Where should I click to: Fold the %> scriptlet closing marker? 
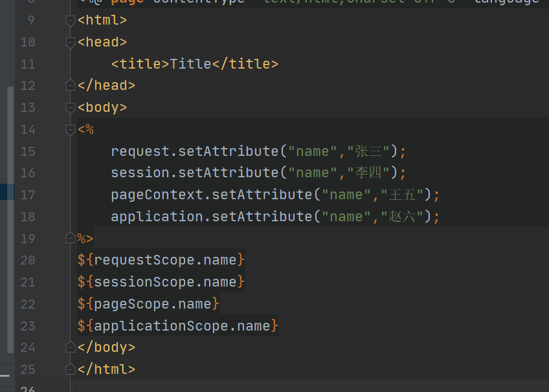(x=71, y=238)
